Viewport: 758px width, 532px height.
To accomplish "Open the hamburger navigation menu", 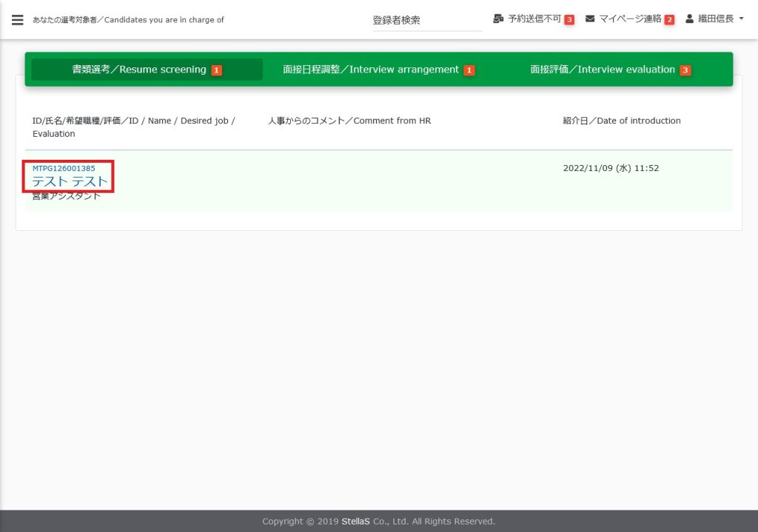I will click(18, 20).
